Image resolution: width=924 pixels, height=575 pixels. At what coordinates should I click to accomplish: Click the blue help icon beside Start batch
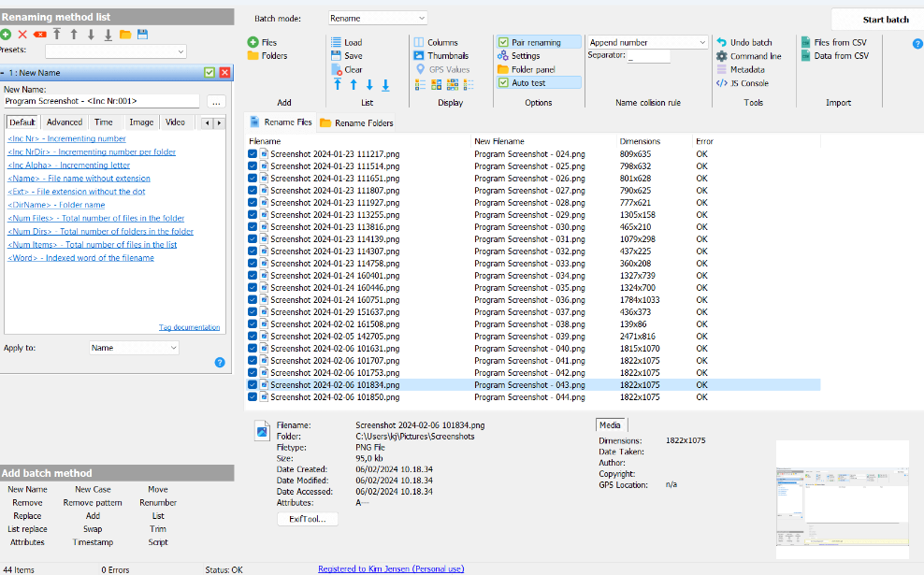tap(917, 43)
